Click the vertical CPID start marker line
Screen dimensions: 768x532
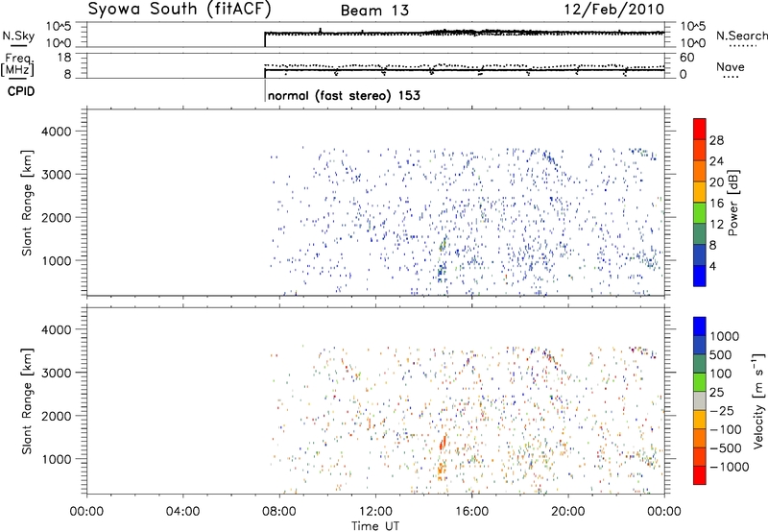[x=265, y=90]
